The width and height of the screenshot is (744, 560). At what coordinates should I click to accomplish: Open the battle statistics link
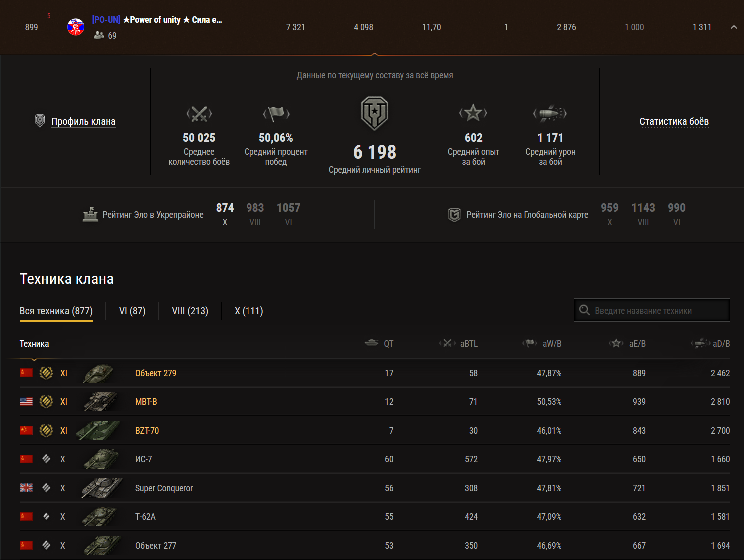pyautogui.click(x=674, y=121)
